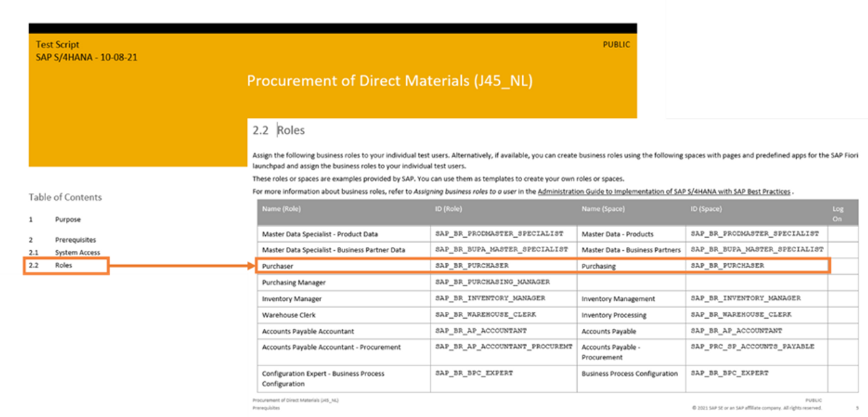
Task: Select the "Name (Space)" column header
Action: point(603,209)
